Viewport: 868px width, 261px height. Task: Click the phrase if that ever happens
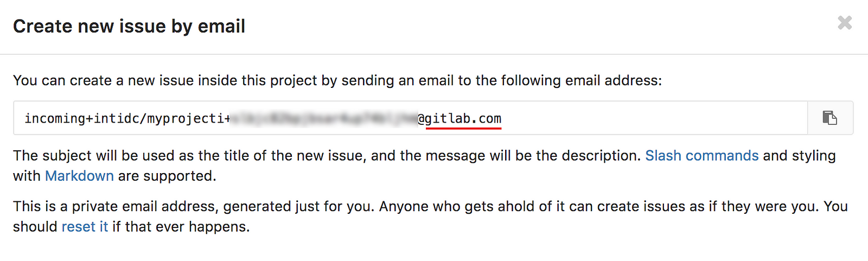click(181, 227)
